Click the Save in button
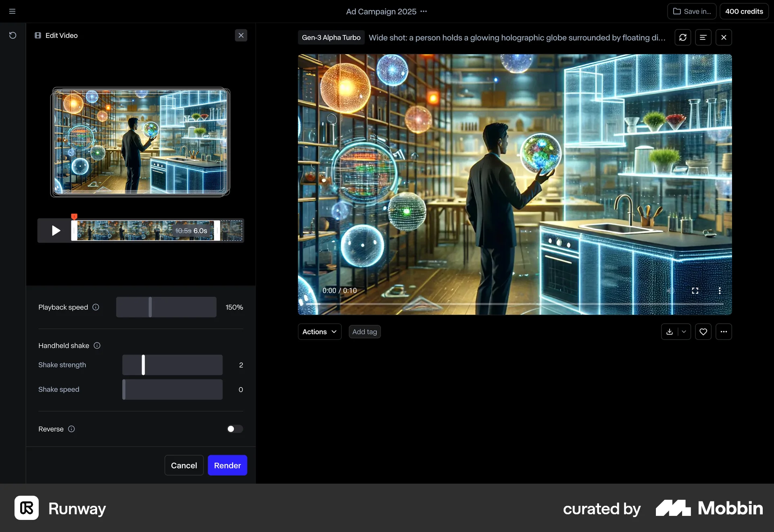This screenshot has height=532, width=774. point(691,11)
